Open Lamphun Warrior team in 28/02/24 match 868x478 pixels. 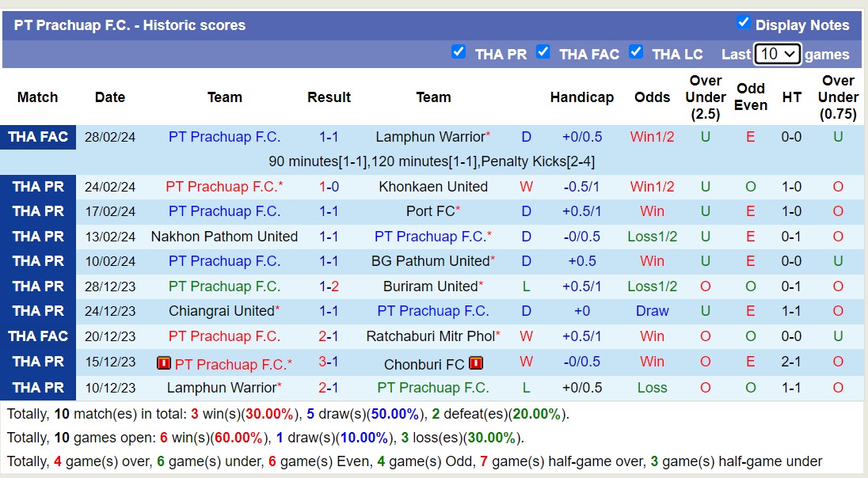pyautogui.click(x=430, y=137)
